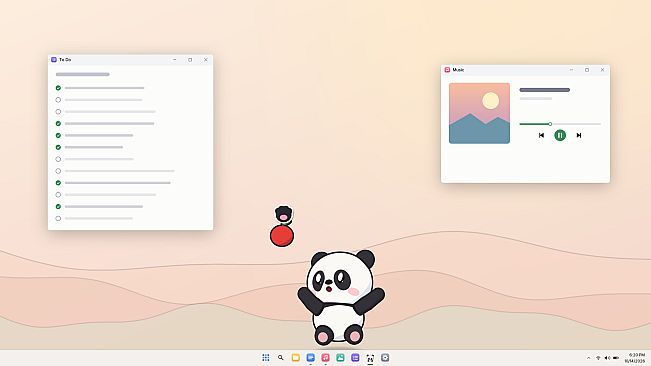Expand the hidden system tray icons chevron
This screenshot has width=651, height=366.
pos(589,358)
